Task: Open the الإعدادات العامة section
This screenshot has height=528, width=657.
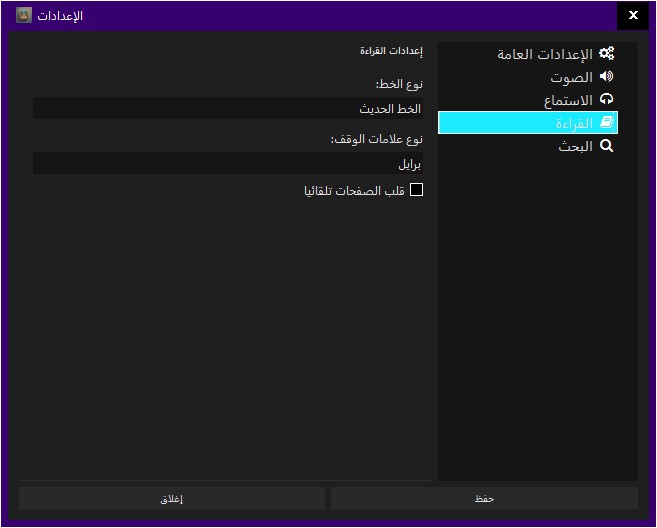Action: (x=528, y=54)
